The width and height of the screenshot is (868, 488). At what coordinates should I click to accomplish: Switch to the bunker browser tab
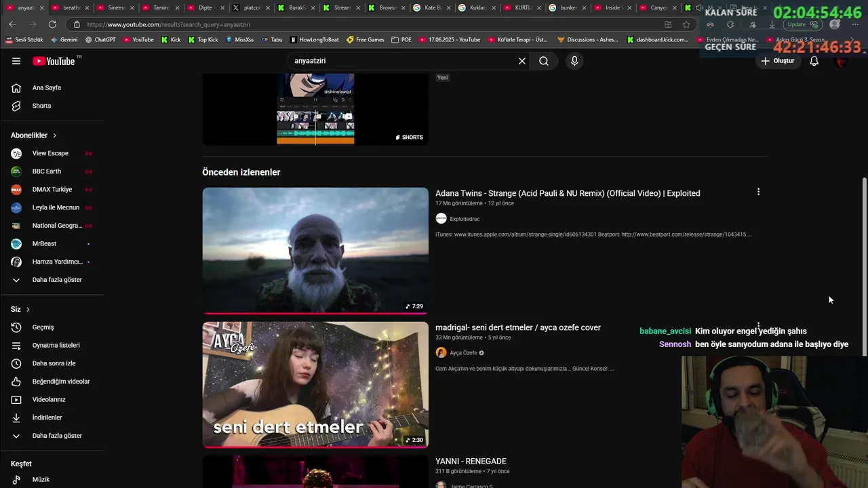tap(567, 8)
